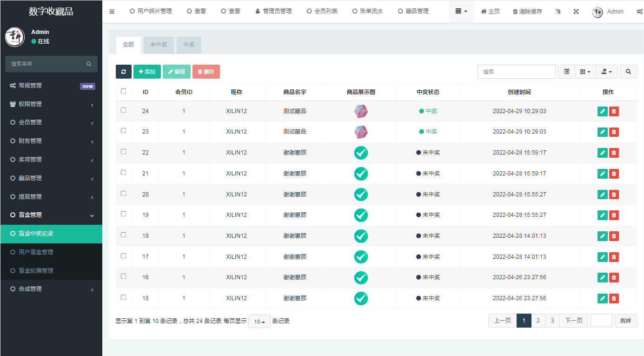Toggle the card view icon button

(566, 72)
